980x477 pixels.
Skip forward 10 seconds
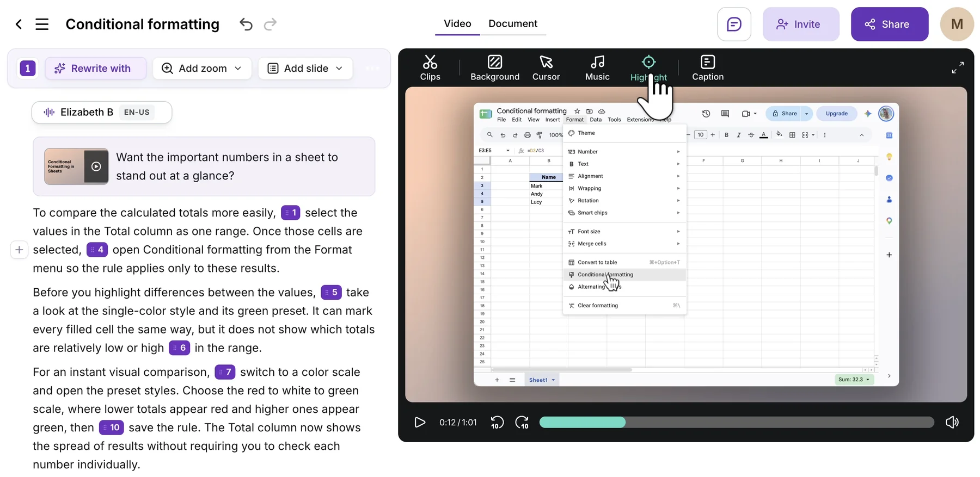pyautogui.click(x=522, y=423)
